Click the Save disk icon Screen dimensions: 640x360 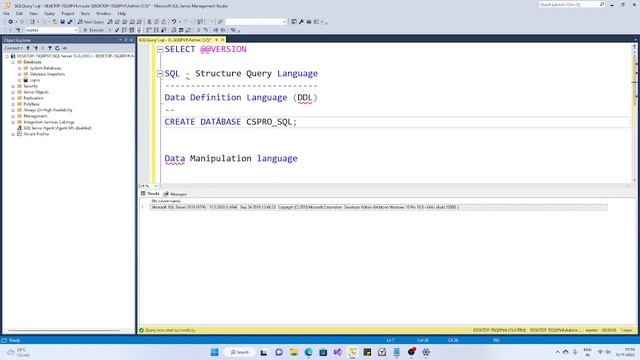click(62, 22)
